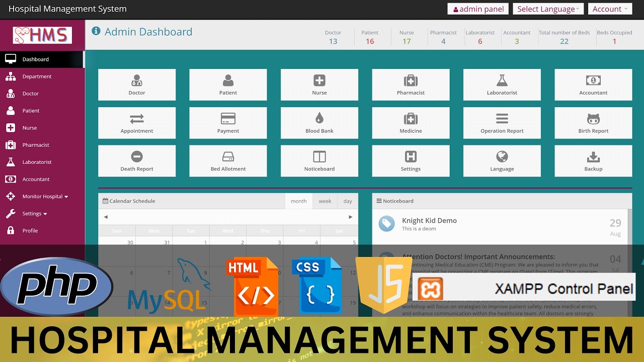Click the info icon beside Admin Dashboard
This screenshot has height=362, width=644.
tap(96, 31)
